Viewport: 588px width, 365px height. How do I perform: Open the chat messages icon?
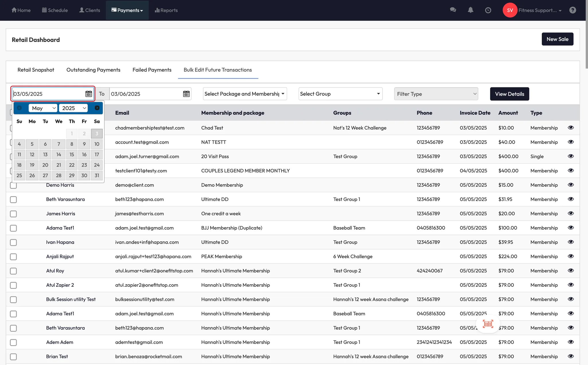pyautogui.click(x=453, y=10)
